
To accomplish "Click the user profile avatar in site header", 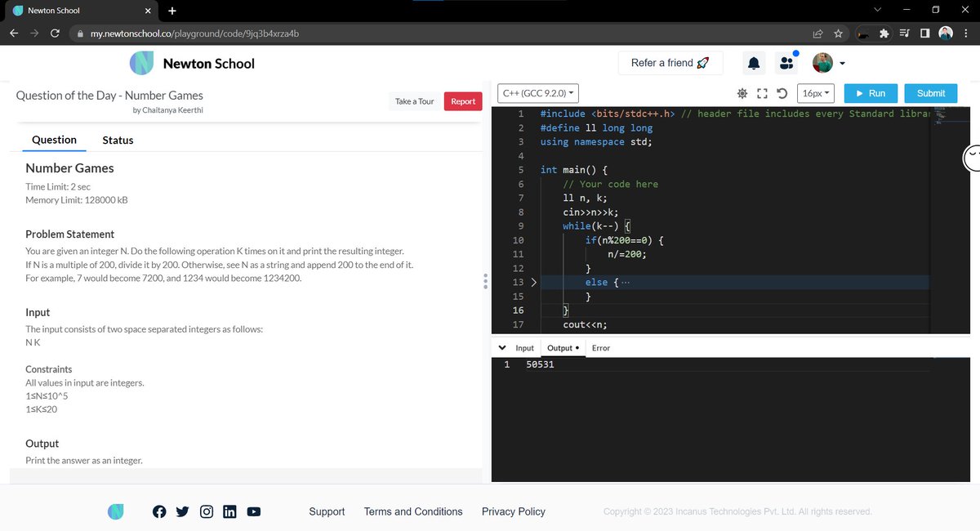I will tap(822, 63).
